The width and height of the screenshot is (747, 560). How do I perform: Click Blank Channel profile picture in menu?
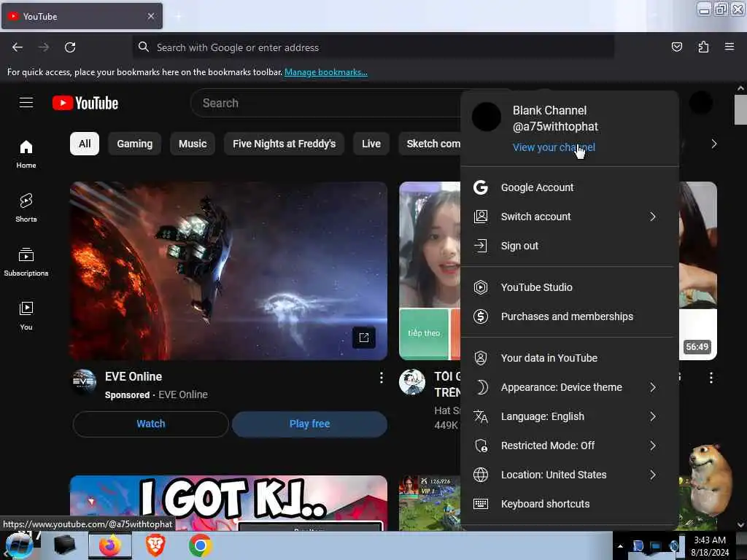point(487,117)
